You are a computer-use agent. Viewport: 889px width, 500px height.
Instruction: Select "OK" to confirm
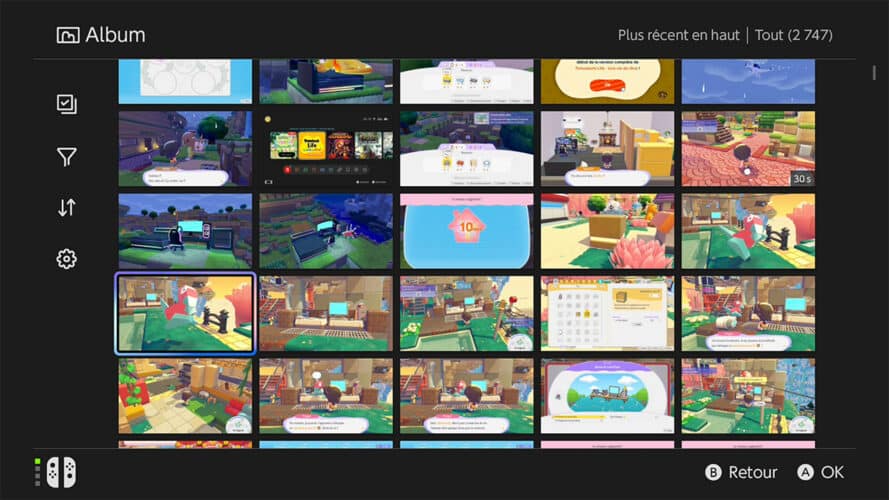pyautogui.click(x=832, y=472)
